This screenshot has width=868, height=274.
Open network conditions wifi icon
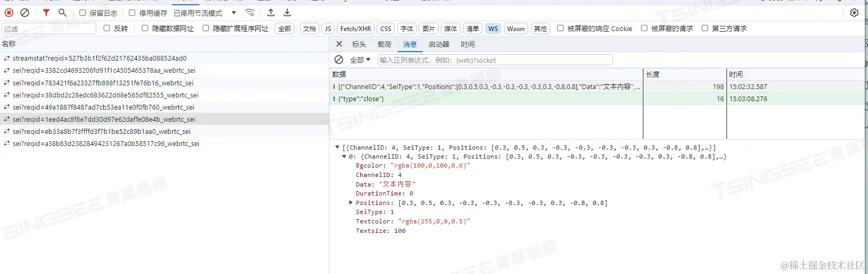point(250,13)
